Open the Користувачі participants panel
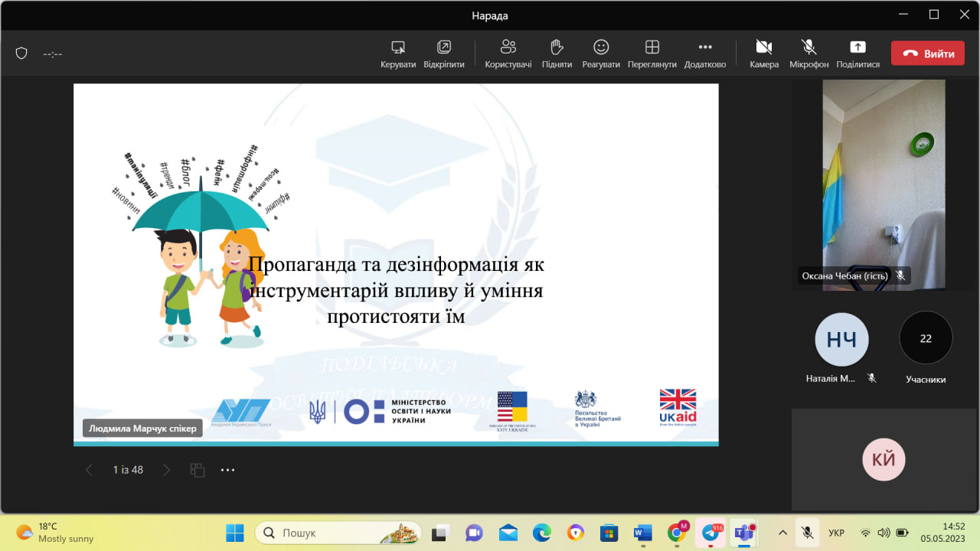The image size is (980, 551). click(508, 47)
